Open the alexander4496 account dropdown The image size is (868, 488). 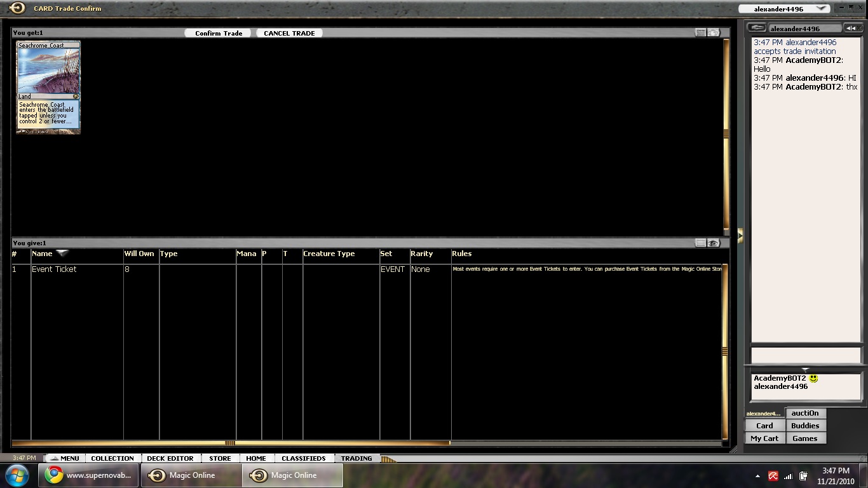pyautogui.click(x=821, y=9)
